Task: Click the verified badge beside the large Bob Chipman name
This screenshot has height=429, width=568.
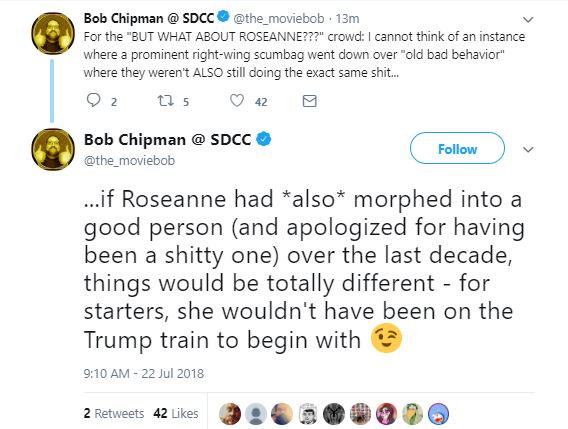Action: pyautogui.click(x=264, y=139)
